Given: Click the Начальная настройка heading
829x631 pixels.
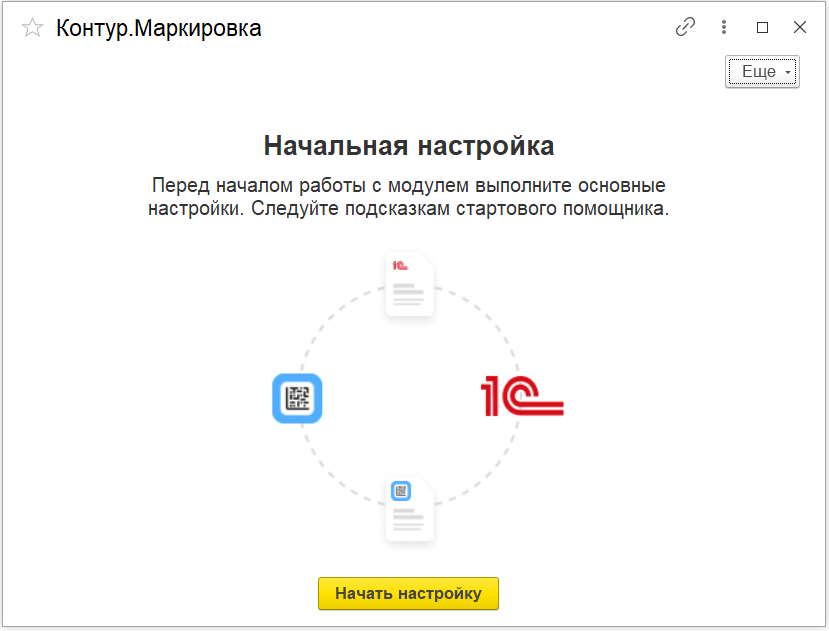Looking at the screenshot, I should click(x=408, y=146).
